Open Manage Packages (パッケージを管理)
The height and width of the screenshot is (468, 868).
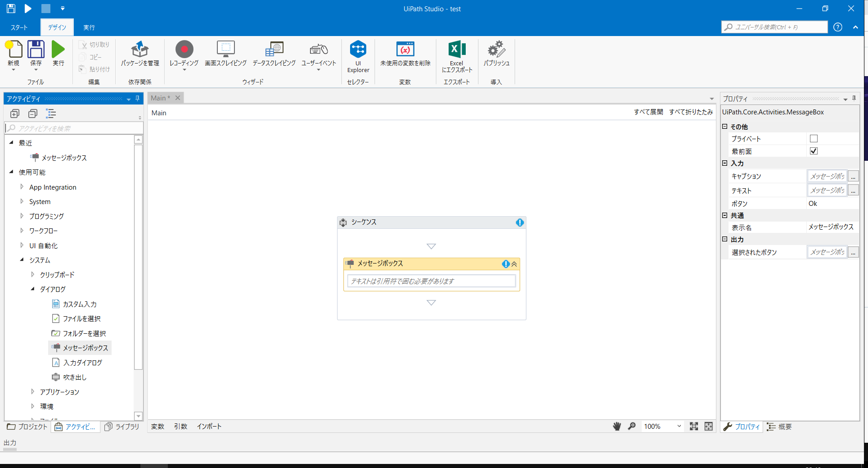[x=140, y=54]
